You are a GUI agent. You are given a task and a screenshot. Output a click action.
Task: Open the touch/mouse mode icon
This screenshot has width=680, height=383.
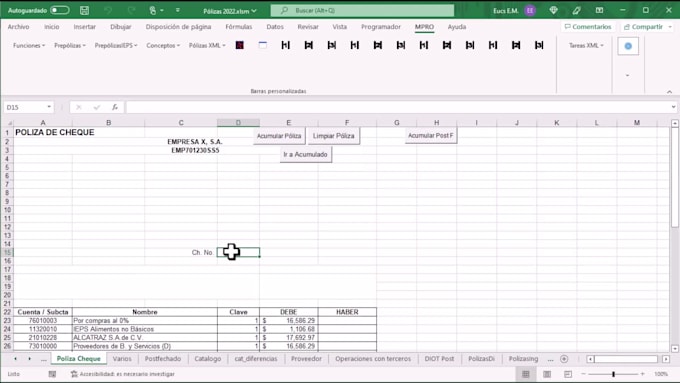click(153, 10)
